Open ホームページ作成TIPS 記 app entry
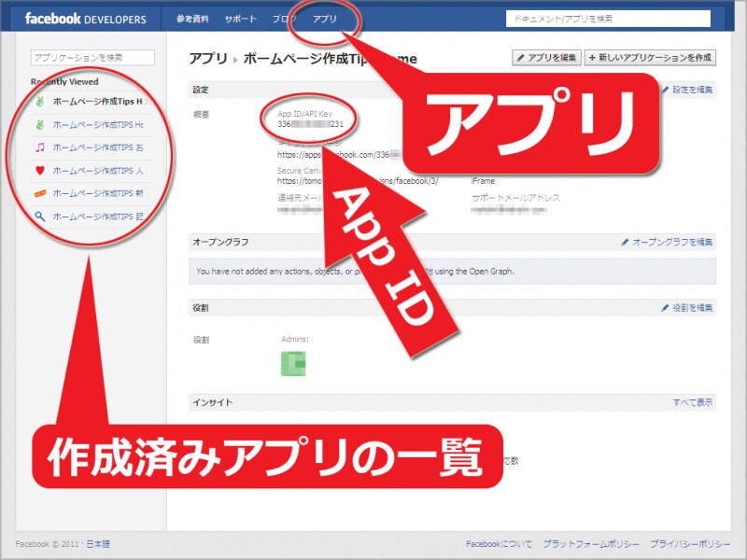This screenshot has height=560, width=747. (98, 217)
